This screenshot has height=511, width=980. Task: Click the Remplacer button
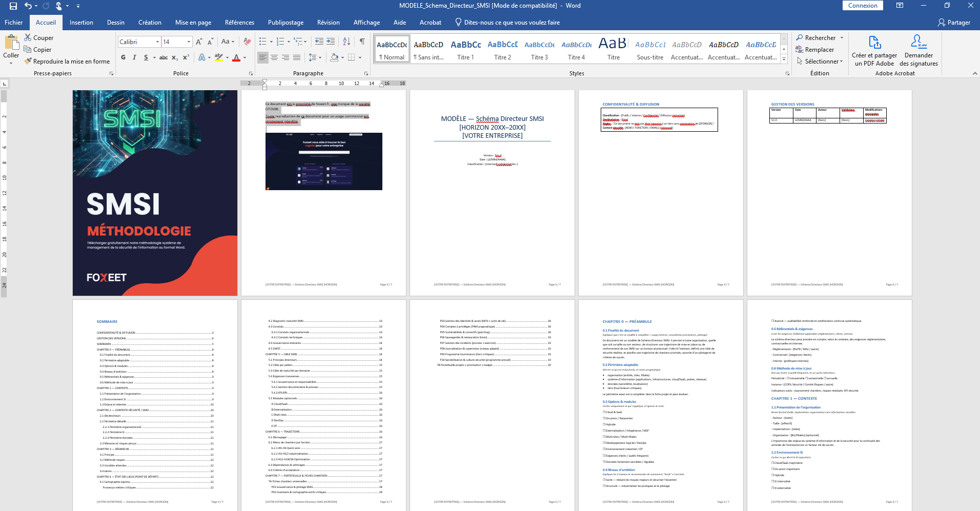tap(819, 50)
